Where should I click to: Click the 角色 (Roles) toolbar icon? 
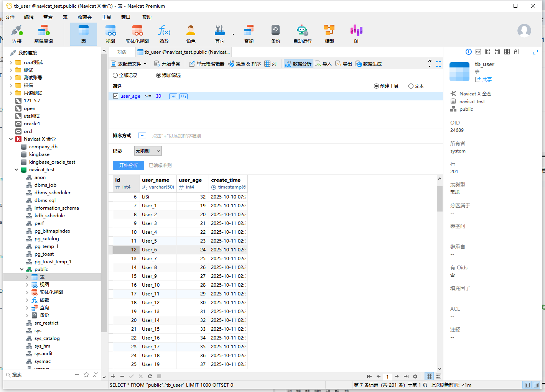tap(191, 34)
